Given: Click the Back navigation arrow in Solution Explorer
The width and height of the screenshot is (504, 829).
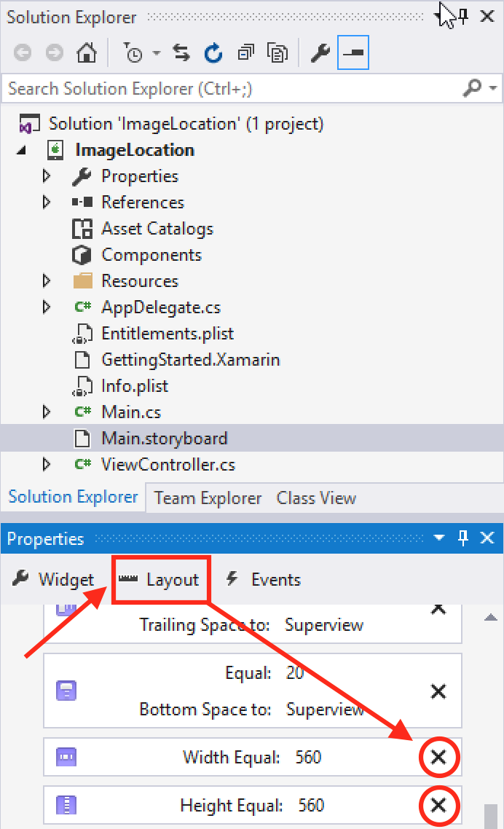Looking at the screenshot, I should pyautogui.click(x=22, y=53).
